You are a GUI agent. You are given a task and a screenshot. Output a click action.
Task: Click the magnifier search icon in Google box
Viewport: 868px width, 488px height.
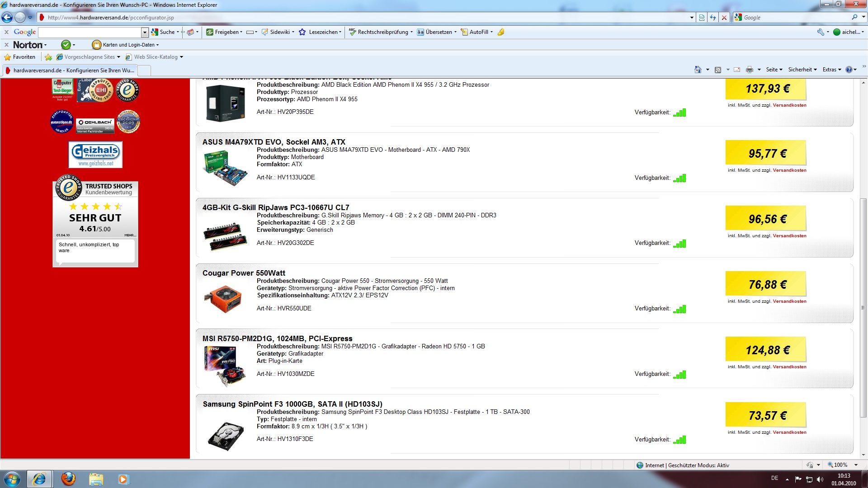coord(854,17)
